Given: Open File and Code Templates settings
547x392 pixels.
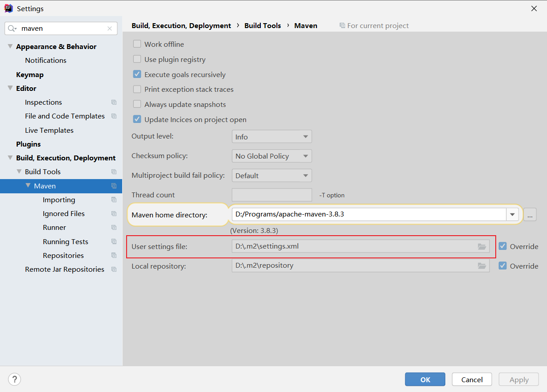Looking at the screenshot, I should [65, 116].
